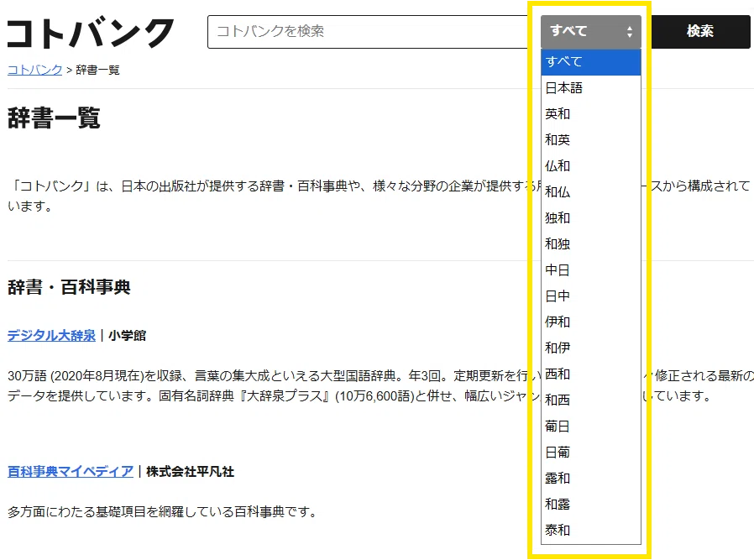754x560 pixels.
Task: Select 和伊 dictionary option
Action: [x=591, y=348]
